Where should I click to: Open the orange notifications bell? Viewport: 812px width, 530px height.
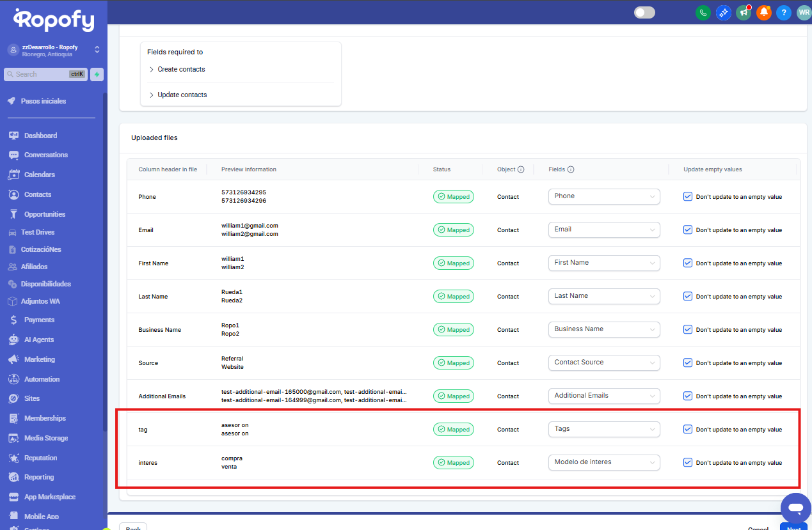[763, 13]
